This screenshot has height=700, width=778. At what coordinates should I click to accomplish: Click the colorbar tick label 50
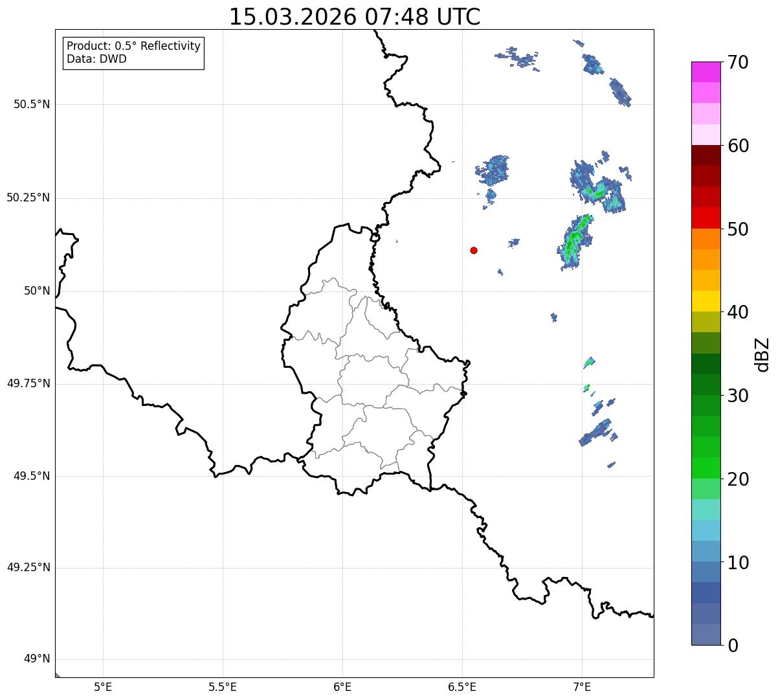[738, 229]
